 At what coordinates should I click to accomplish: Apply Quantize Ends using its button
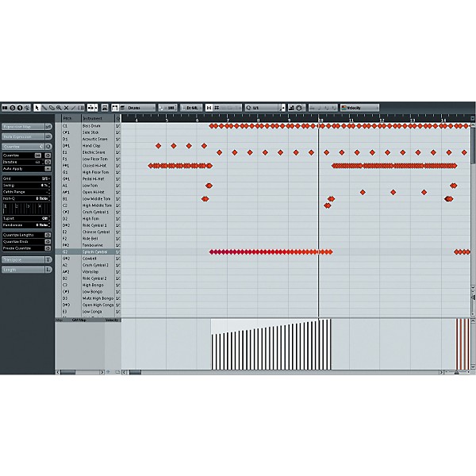coord(48,242)
